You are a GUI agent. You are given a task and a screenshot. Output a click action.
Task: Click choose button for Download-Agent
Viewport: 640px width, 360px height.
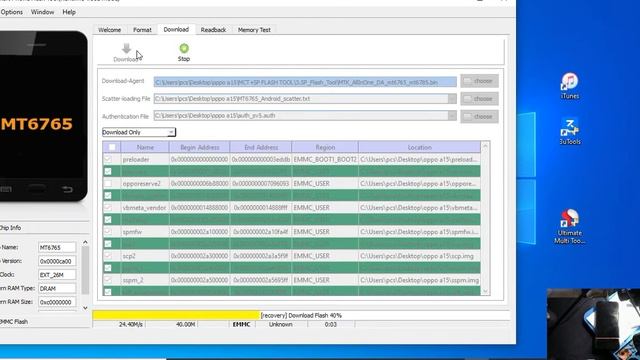pos(480,81)
